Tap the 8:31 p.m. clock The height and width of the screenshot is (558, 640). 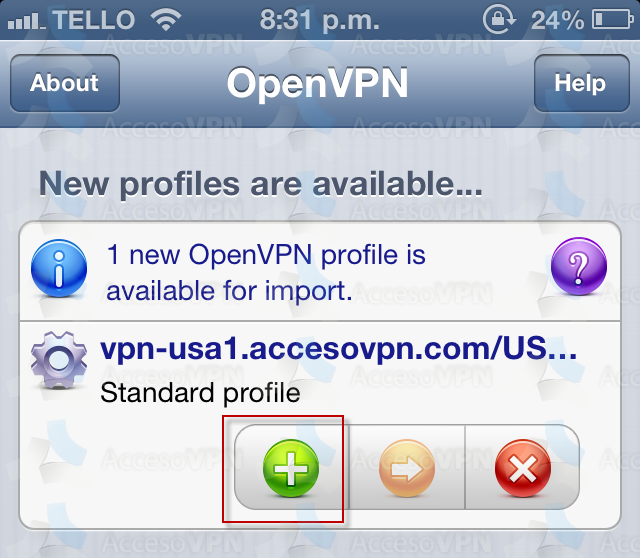[320, 20]
